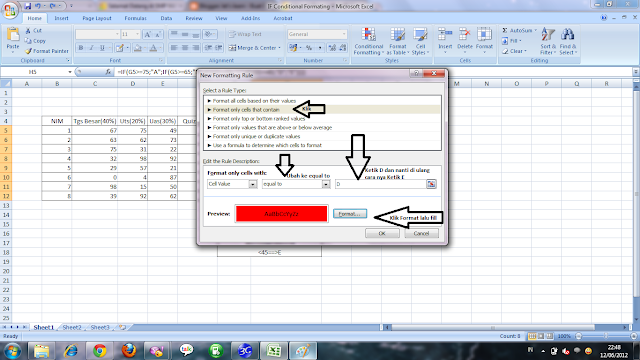Open Conditional Formatting menu
The image size is (640, 360).
click(369, 41)
